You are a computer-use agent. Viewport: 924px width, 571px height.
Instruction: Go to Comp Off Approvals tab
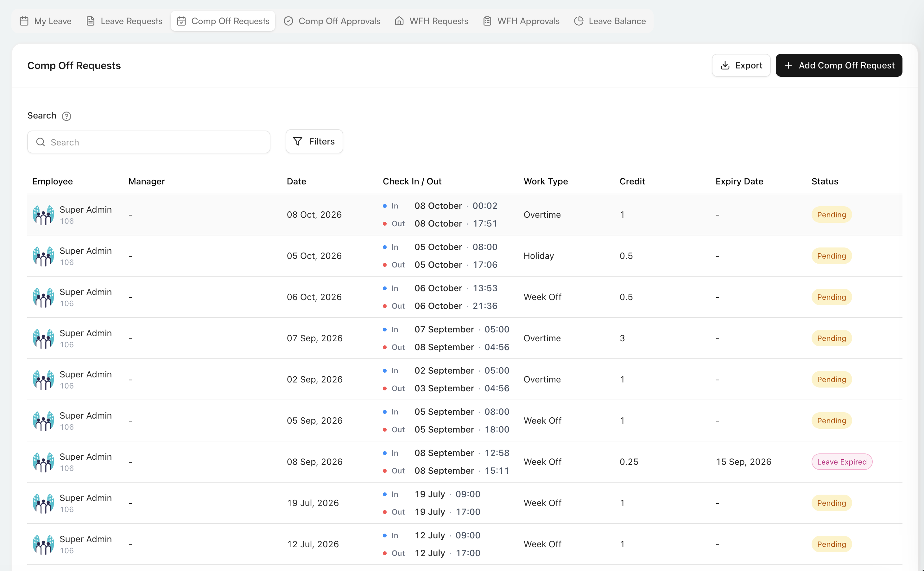[332, 21]
